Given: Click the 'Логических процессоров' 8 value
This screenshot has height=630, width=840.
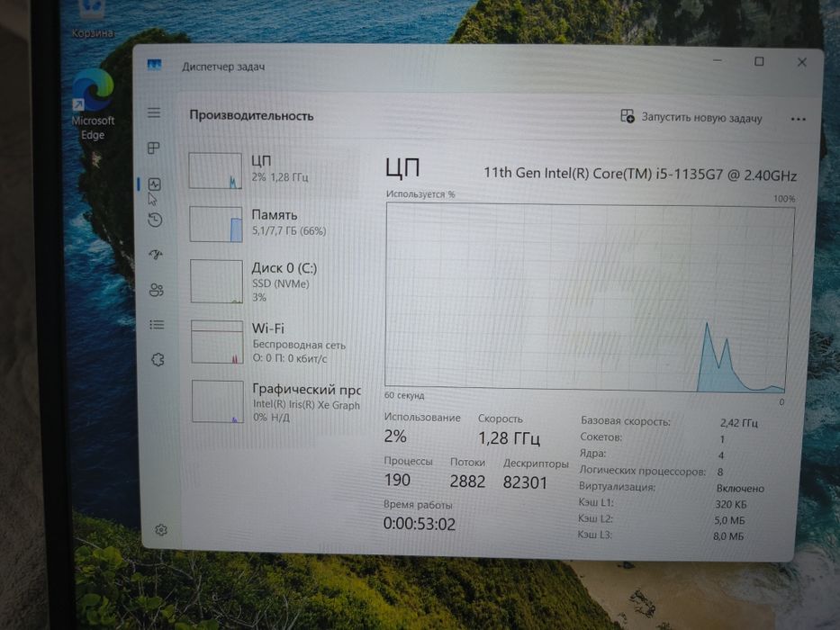Looking at the screenshot, I should (720, 472).
